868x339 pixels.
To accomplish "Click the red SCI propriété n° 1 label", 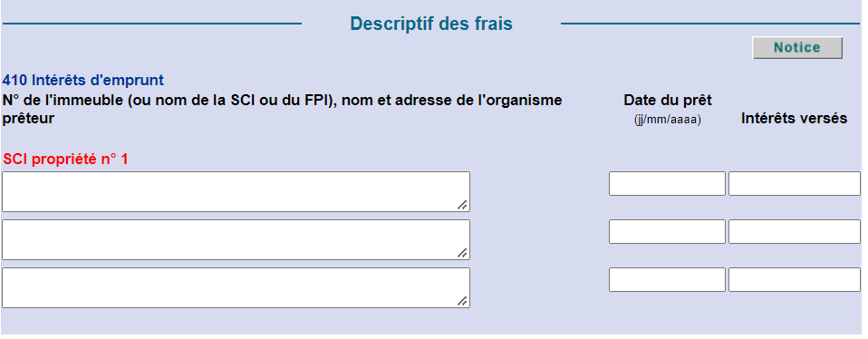I will (x=65, y=160).
